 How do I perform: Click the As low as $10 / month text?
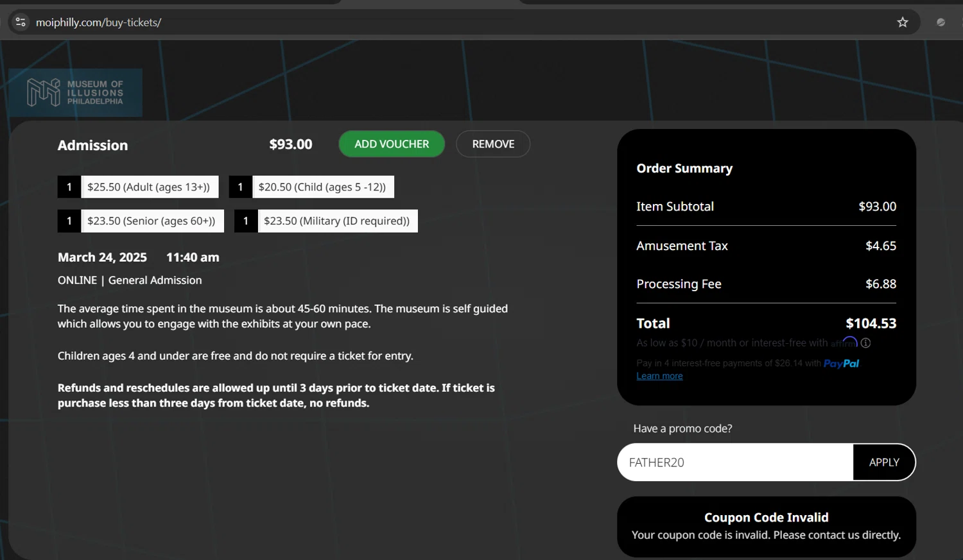click(732, 343)
